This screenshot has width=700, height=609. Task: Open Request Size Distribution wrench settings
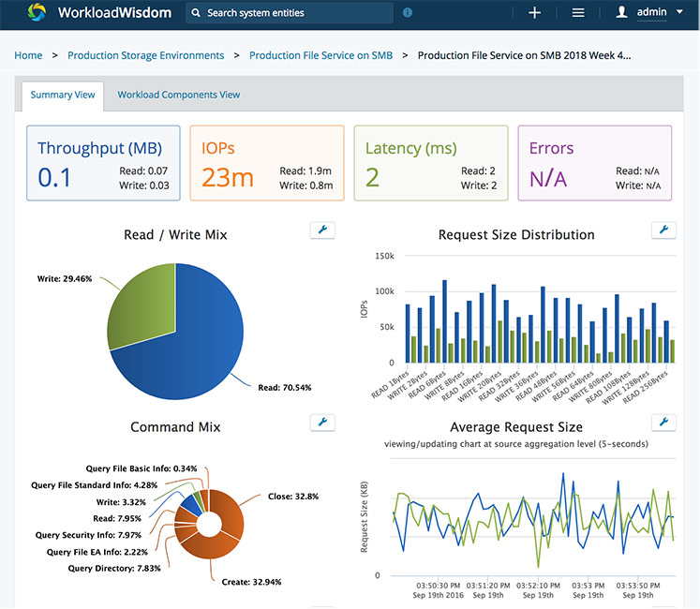click(x=663, y=230)
